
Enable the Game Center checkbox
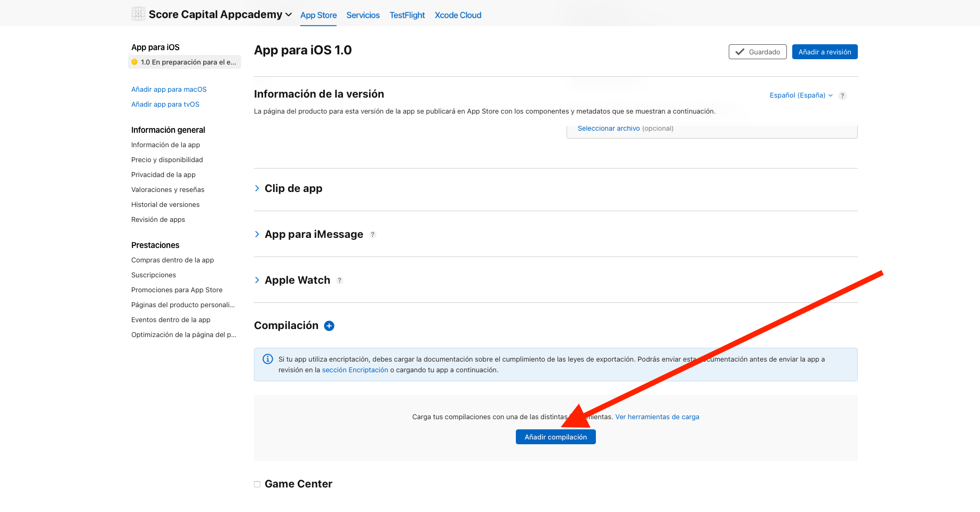[257, 484]
